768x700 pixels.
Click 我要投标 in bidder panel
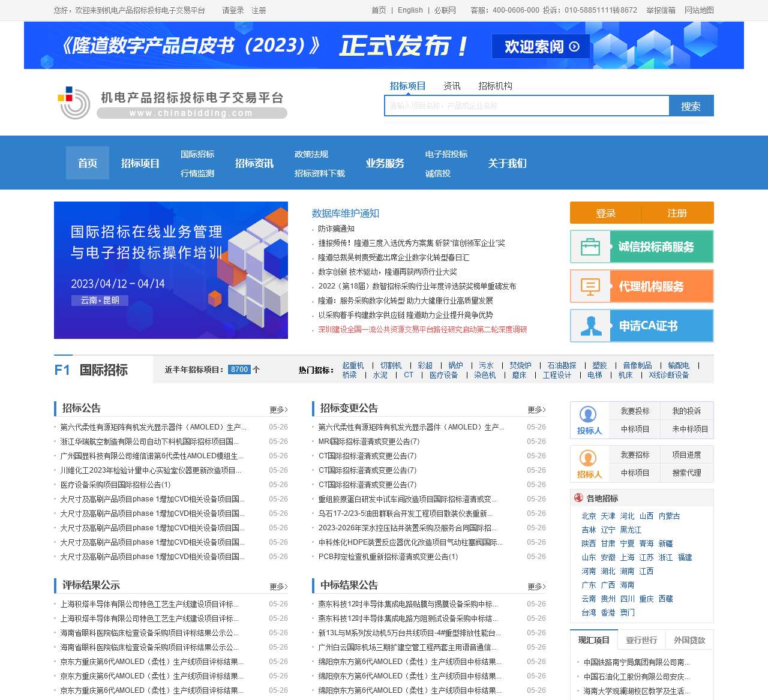[635, 411]
